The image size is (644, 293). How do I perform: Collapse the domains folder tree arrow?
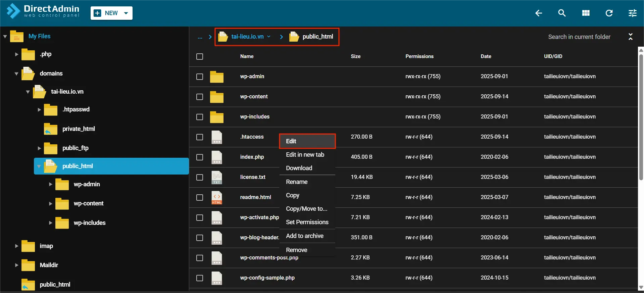click(x=16, y=74)
